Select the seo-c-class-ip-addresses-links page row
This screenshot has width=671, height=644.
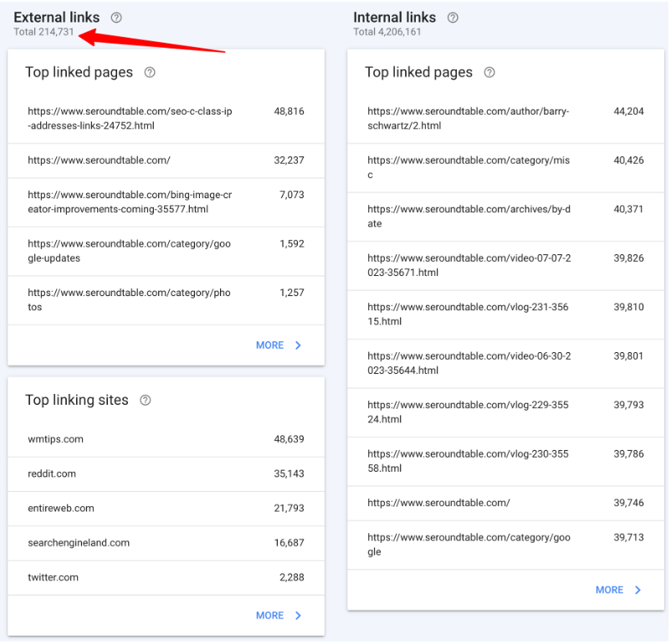tap(166, 119)
